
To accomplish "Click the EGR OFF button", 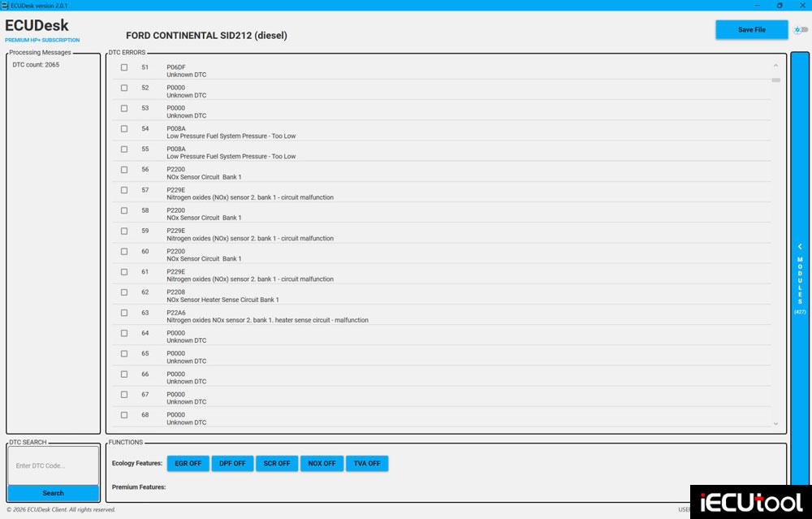I will [188, 464].
